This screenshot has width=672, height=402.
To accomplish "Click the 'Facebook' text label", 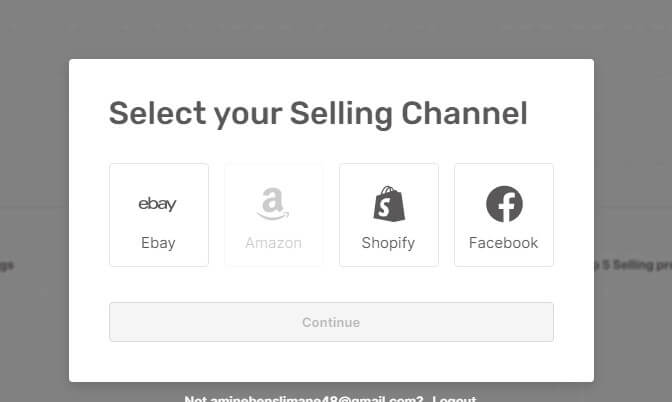I will pyautogui.click(x=504, y=243).
